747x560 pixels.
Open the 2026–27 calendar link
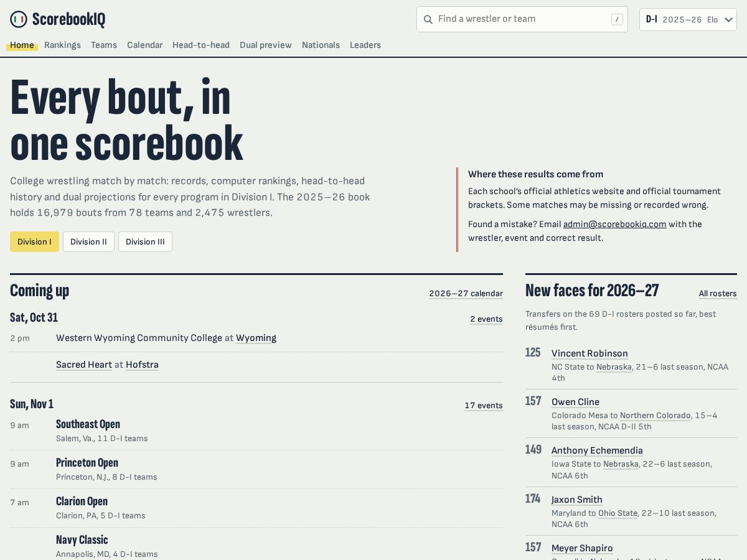click(x=466, y=293)
